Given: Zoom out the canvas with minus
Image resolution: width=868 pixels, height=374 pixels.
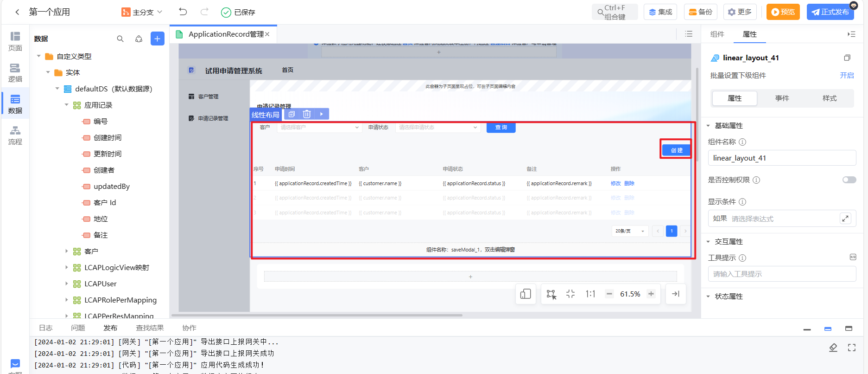Looking at the screenshot, I should click(x=609, y=294).
